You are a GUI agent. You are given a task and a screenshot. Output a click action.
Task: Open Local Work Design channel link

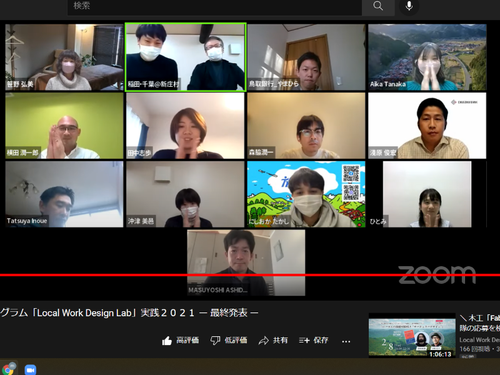[480, 340]
